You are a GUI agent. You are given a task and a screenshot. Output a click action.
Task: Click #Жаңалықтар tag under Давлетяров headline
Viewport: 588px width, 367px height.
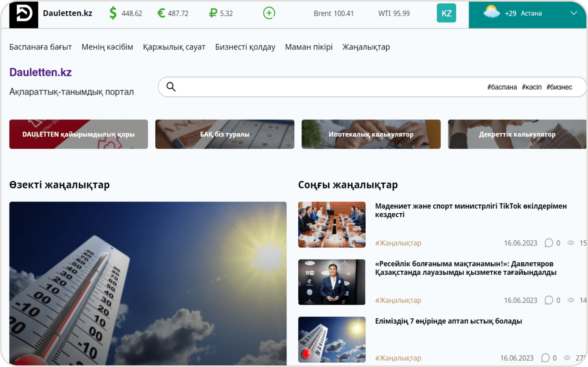tap(398, 300)
